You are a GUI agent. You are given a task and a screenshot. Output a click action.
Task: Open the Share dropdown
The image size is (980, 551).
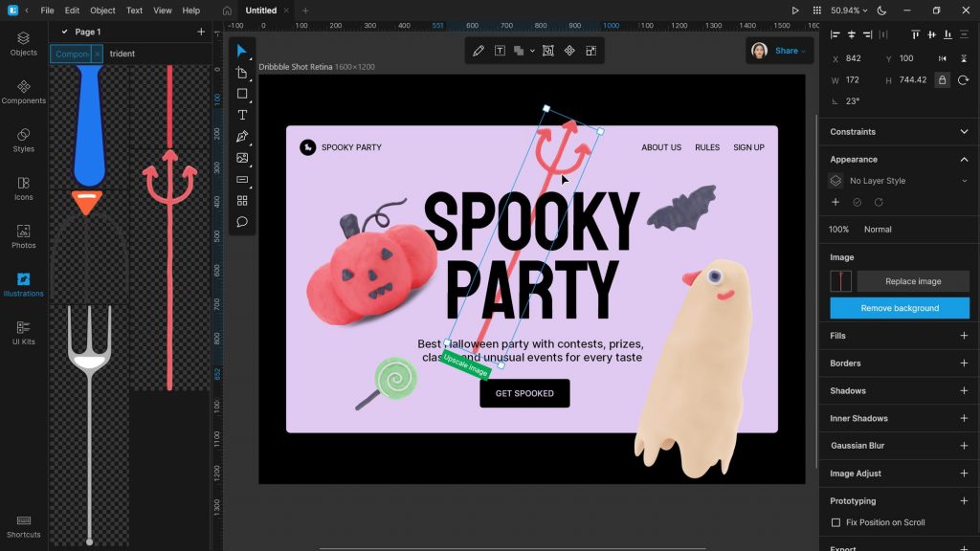tap(791, 51)
